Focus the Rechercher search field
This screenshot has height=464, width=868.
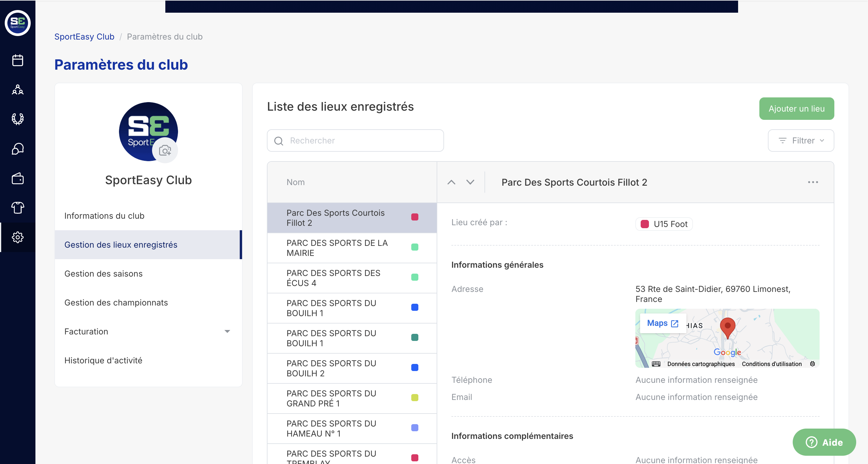click(355, 140)
